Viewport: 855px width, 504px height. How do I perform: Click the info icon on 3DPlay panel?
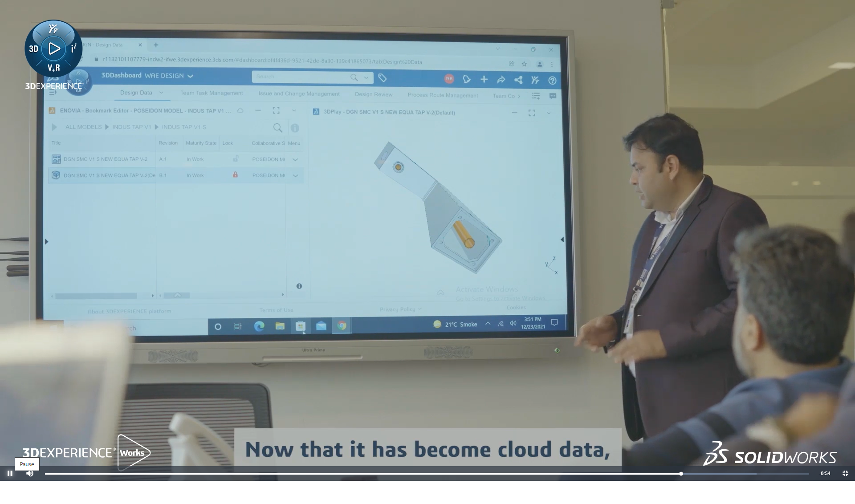coord(299,286)
